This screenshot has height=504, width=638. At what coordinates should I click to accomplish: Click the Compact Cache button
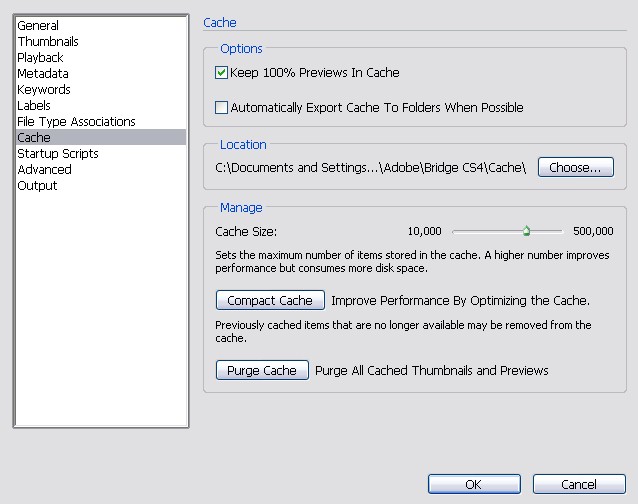(x=270, y=300)
